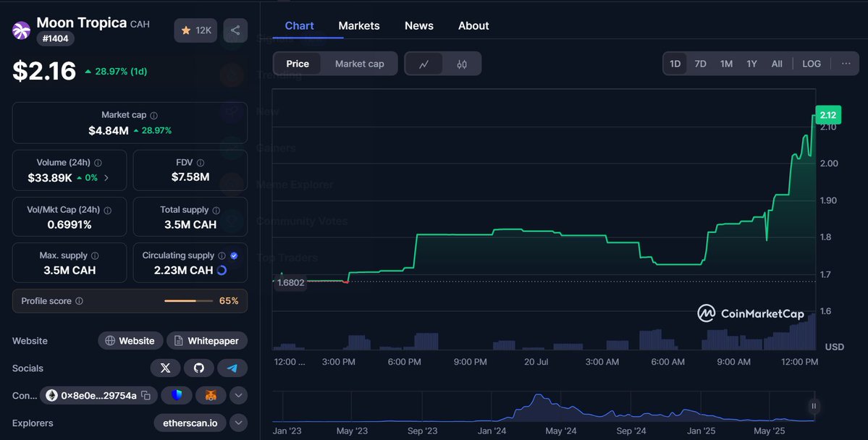The width and height of the screenshot is (868, 440).
Task: Click the 2.23M CAH circulating supply value
Action: coord(183,270)
